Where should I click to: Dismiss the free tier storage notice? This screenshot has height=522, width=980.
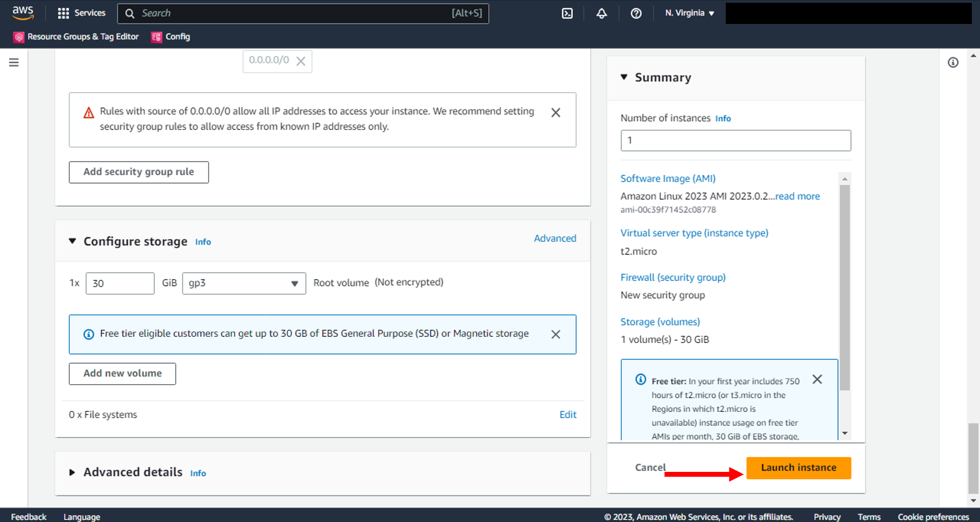pyautogui.click(x=555, y=335)
